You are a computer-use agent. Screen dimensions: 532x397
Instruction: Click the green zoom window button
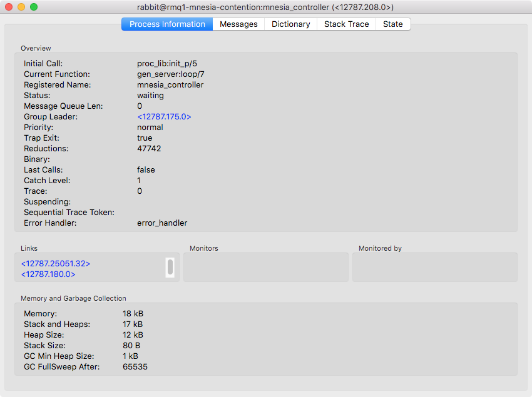(x=34, y=7)
